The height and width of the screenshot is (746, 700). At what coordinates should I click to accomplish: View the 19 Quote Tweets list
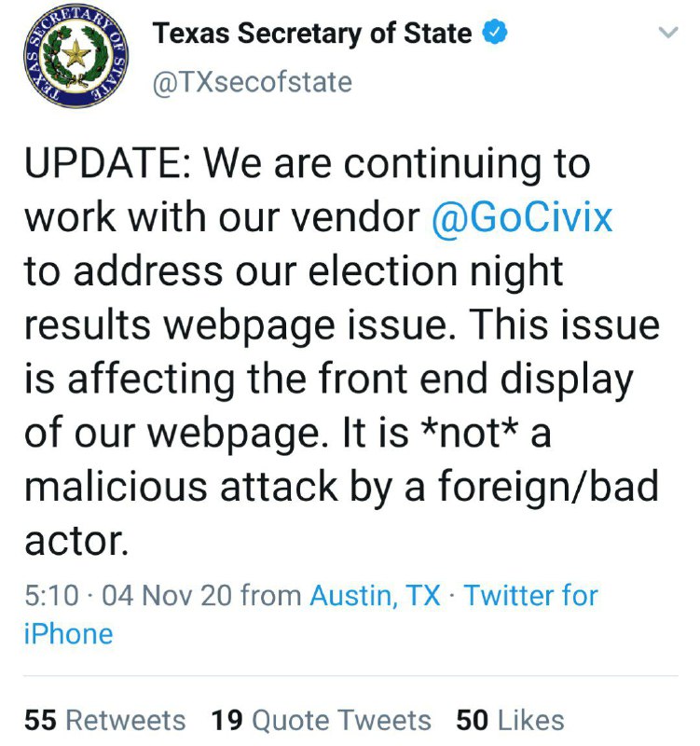[321, 720]
